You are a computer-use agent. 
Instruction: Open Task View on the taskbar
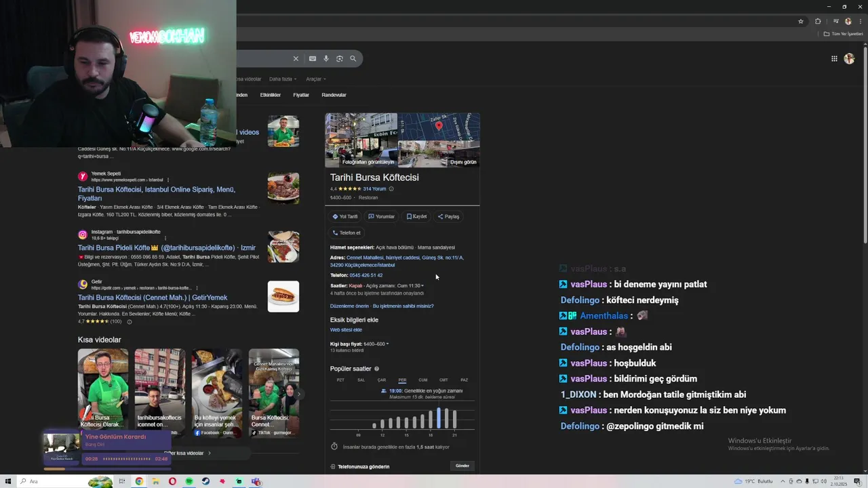pyautogui.click(x=122, y=481)
